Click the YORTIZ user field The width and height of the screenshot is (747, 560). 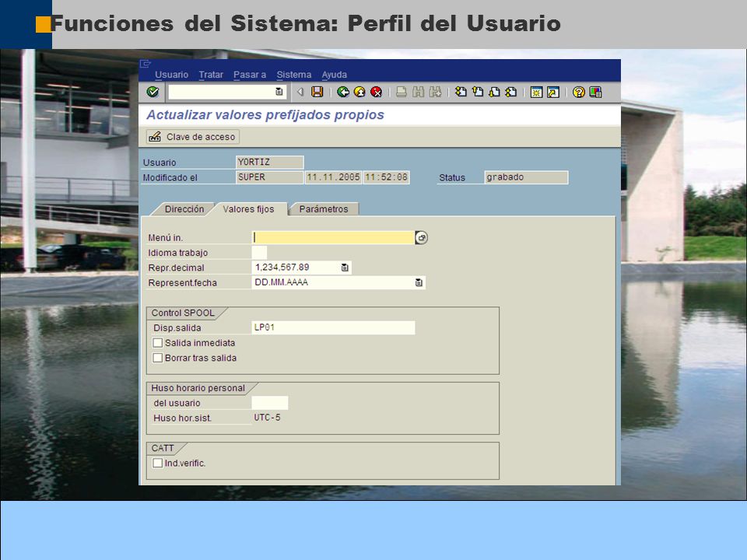point(270,163)
